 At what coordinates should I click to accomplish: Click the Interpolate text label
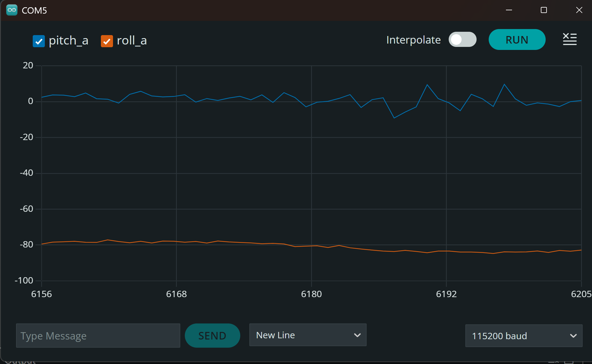click(413, 40)
